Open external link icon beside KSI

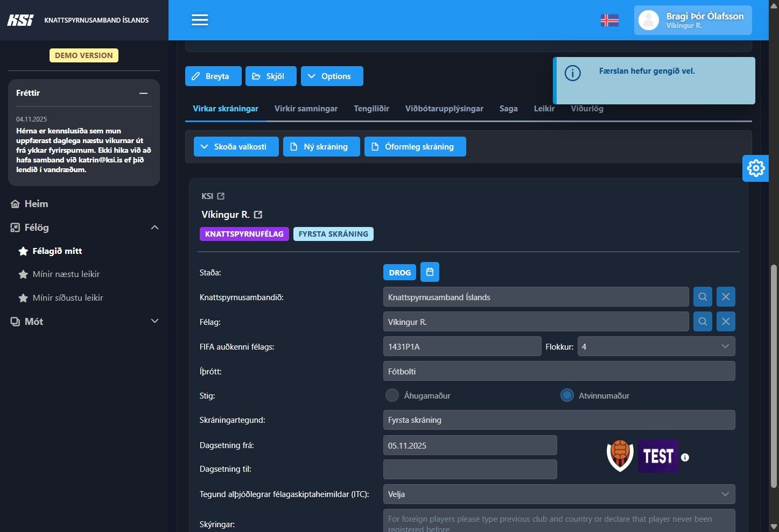pyautogui.click(x=221, y=196)
